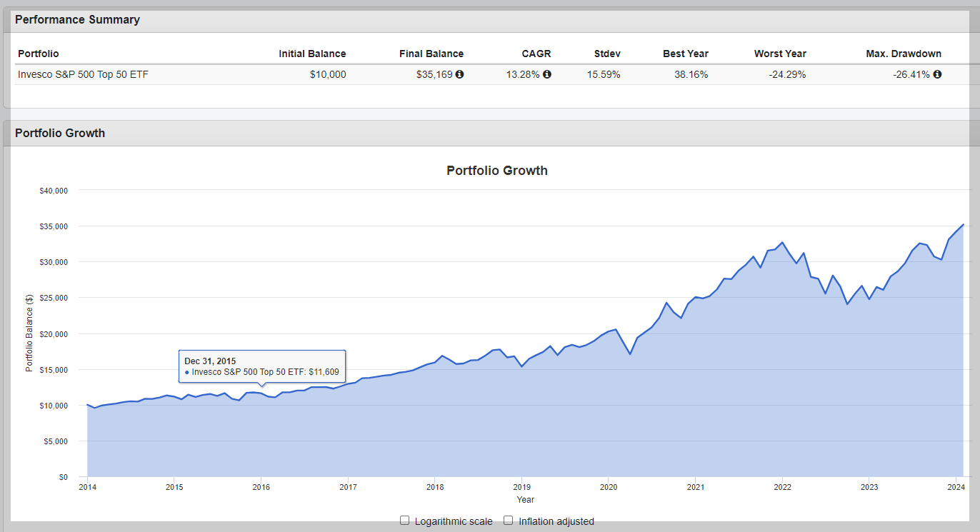Image resolution: width=980 pixels, height=532 pixels.
Task: Click the Final Balance column header
Action: [431, 54]
